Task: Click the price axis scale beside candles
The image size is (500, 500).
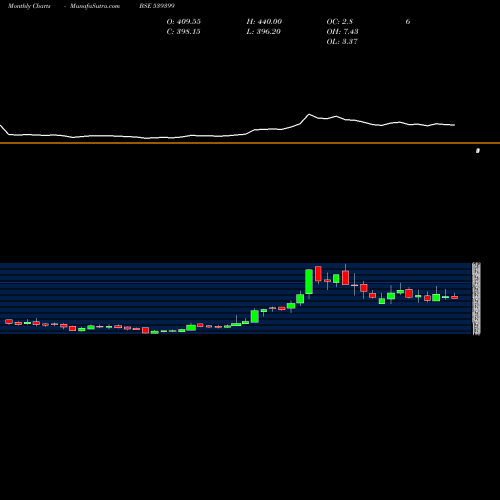Action: [x=477, y=299]
